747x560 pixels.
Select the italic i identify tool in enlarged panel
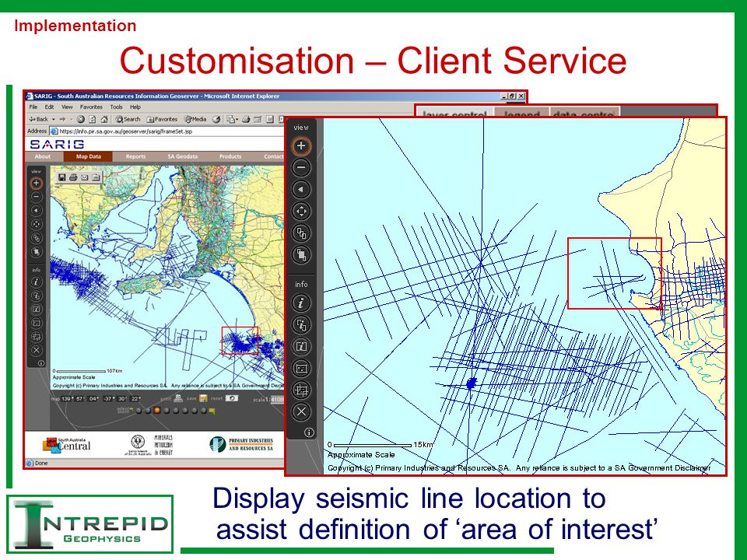click(x=300, y=303)
